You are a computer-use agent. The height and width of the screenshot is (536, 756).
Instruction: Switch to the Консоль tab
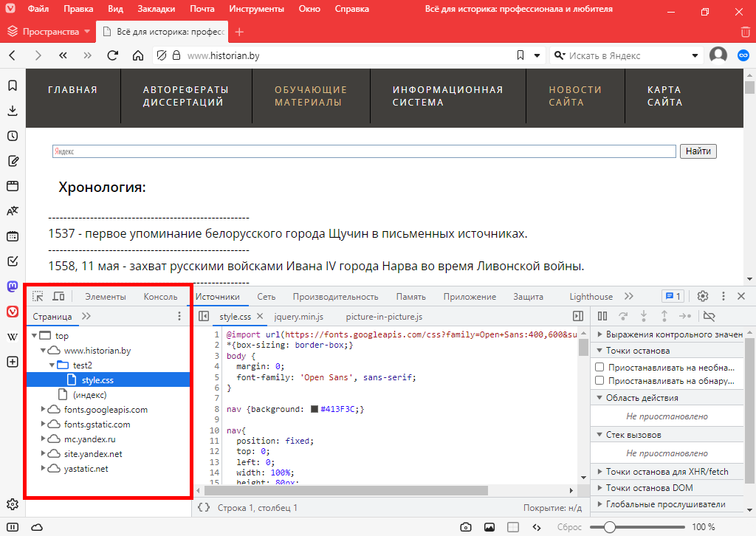click(160, 297)
